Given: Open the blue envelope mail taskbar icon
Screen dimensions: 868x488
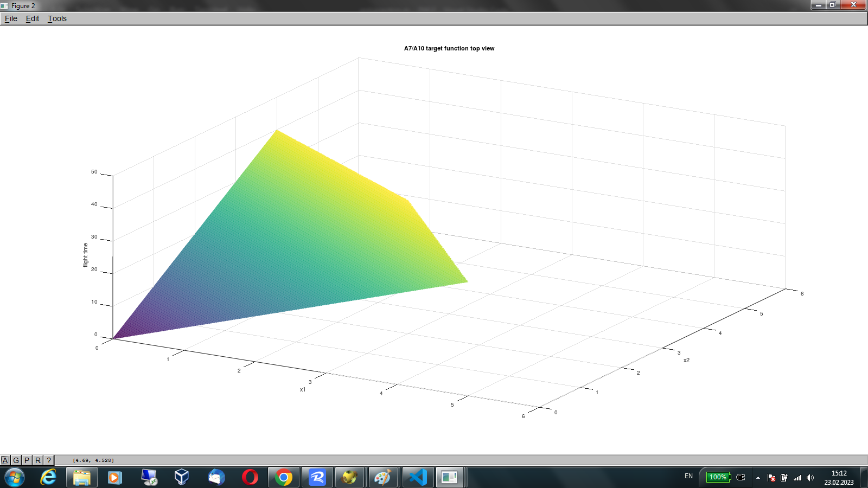Looking at the screenshot, I should tap(216, 477).
